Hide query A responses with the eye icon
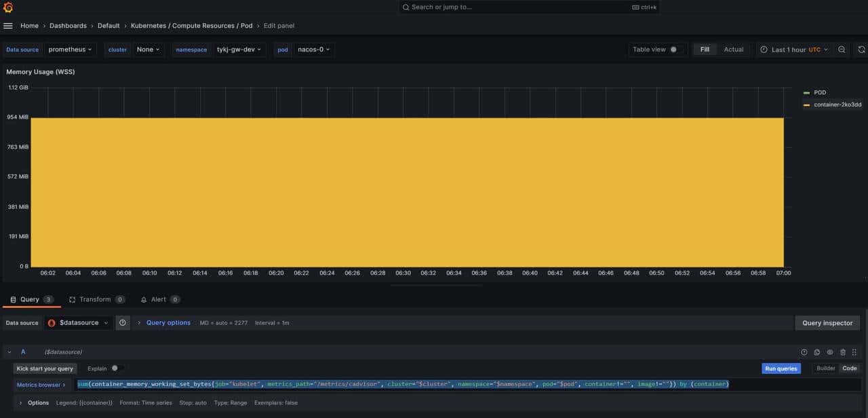This screenshot has width=868, height=418. point(829,351)
